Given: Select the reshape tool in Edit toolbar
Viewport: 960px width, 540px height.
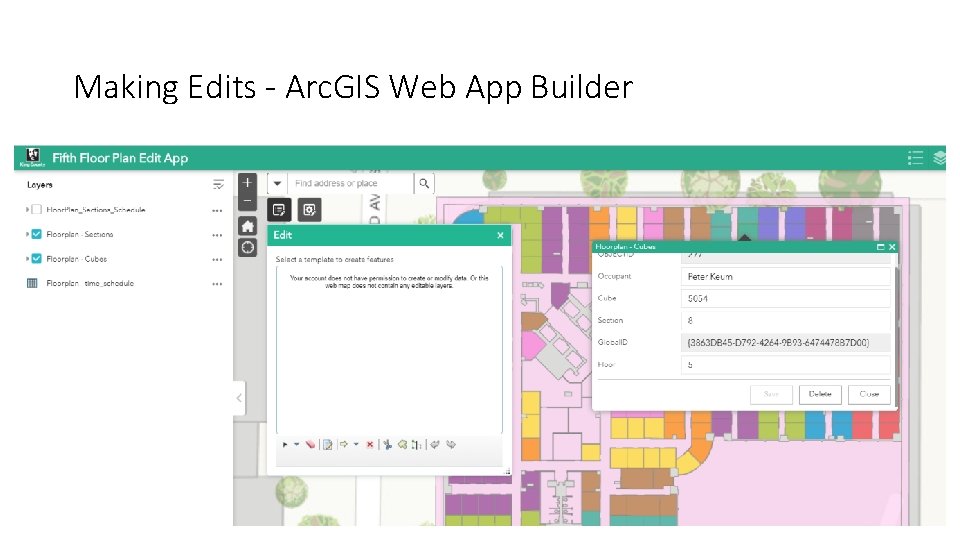Looking at the screenshot, I should (x=416, y=444).
